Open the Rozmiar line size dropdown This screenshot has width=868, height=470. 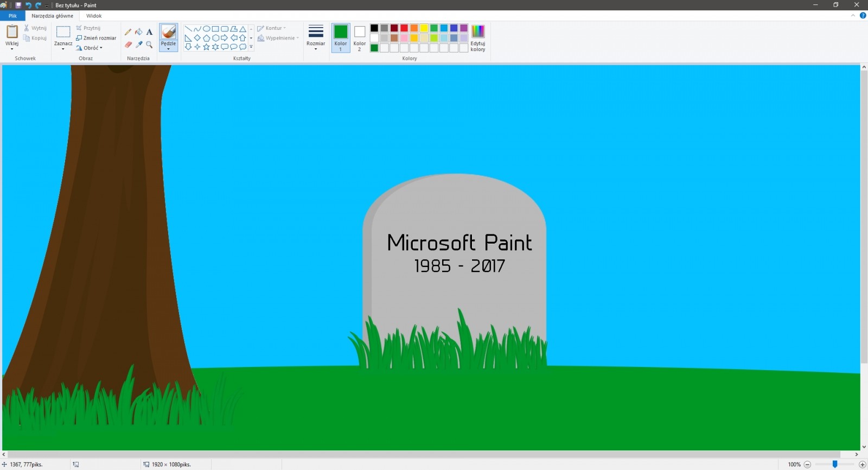(x=316, y=38)
